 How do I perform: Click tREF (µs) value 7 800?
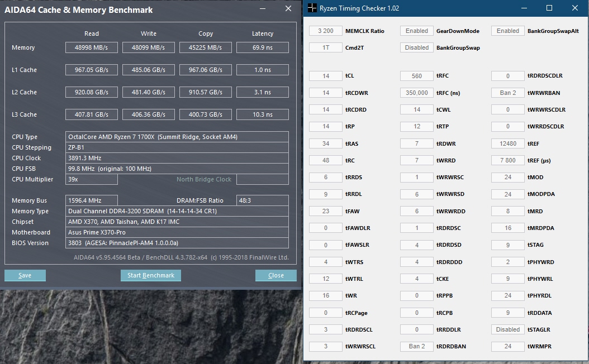(508, 160)
